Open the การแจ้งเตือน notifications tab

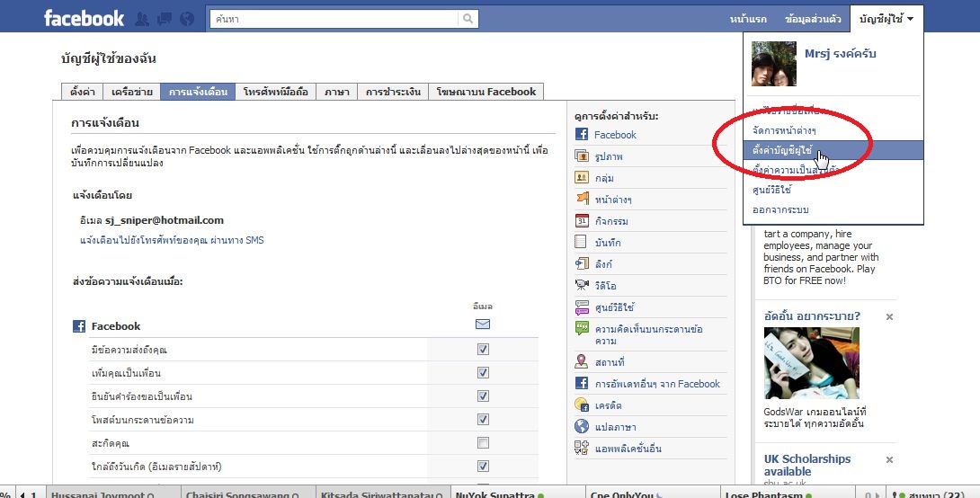198,92
